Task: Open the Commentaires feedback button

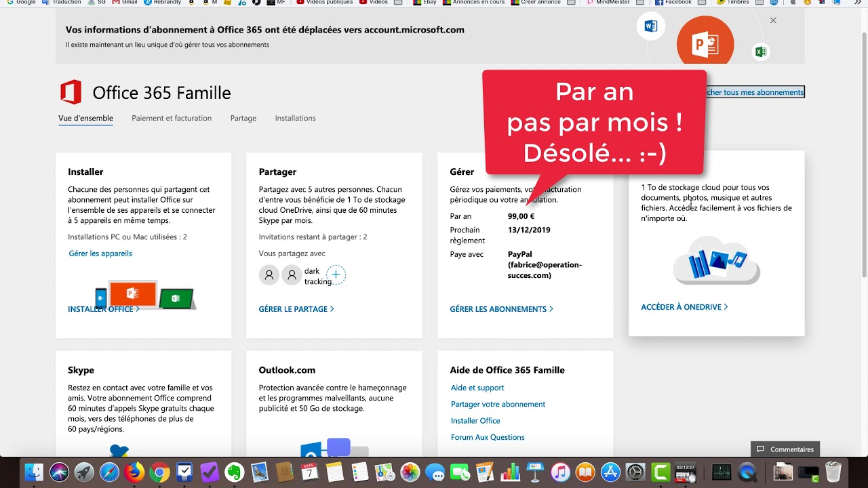Action: (x=785, y=449)
